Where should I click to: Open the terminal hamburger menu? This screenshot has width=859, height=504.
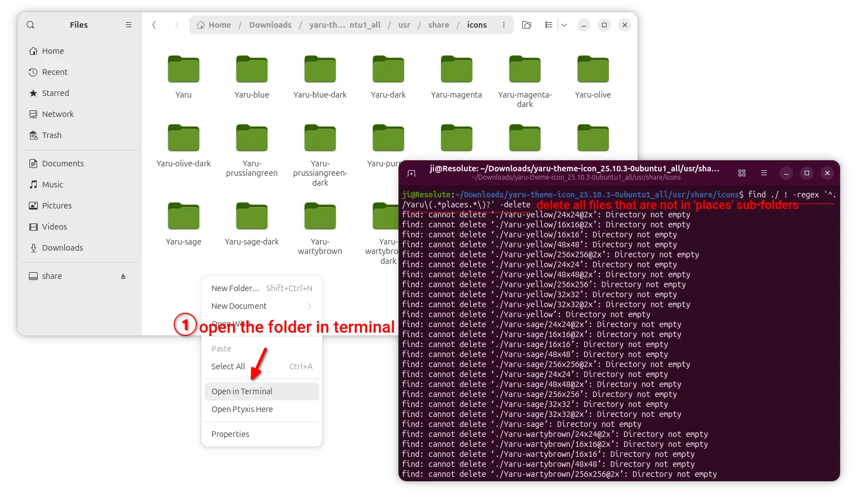(764, 173)
